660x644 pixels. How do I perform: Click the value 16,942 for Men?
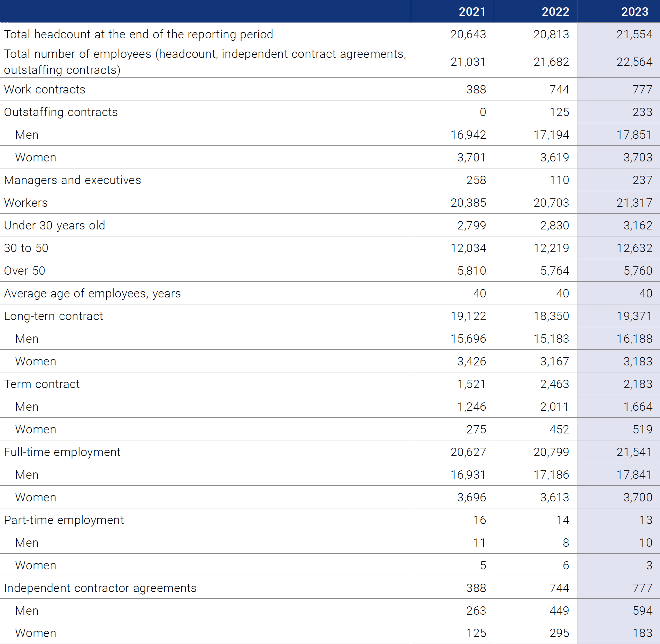(x=468, y=135)
